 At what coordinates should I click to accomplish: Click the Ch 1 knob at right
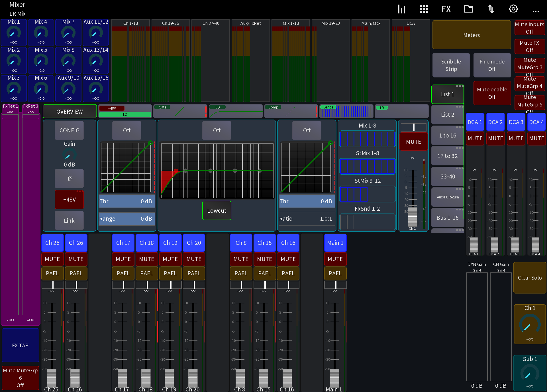coord(530,323)
